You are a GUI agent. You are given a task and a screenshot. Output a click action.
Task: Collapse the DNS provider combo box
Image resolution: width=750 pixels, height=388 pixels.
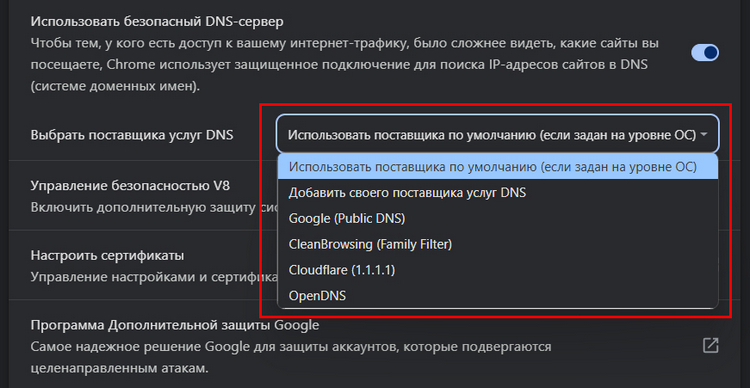[497, 134]
